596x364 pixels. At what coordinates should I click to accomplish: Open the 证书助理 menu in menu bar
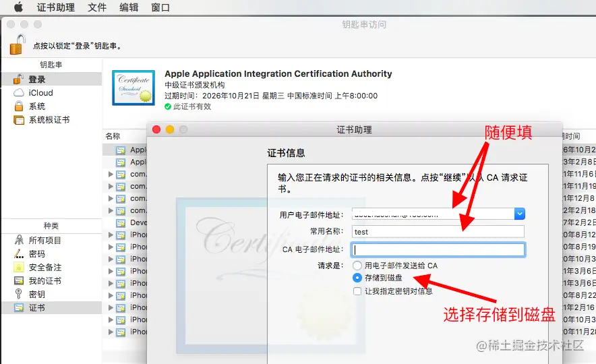[x=55, y=7]
